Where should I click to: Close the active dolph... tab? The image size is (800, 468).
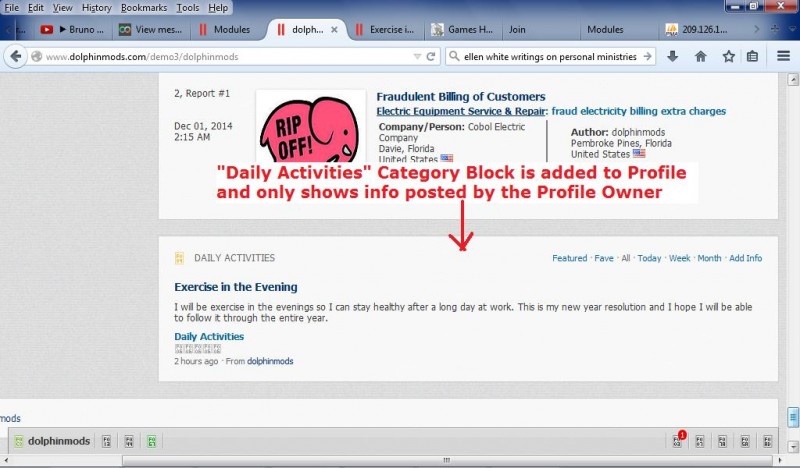click(334, 30)
